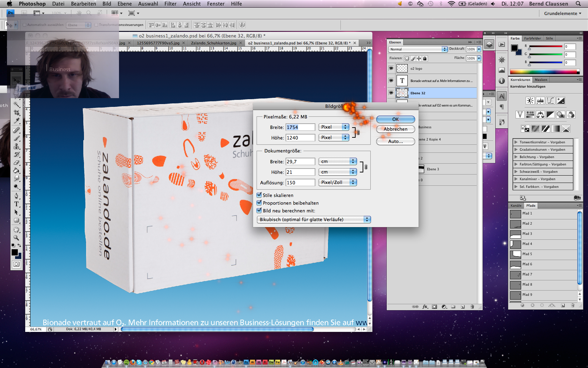Click the Abbrechen button
This screenshot has height=368, width=588.
(395, 129)
